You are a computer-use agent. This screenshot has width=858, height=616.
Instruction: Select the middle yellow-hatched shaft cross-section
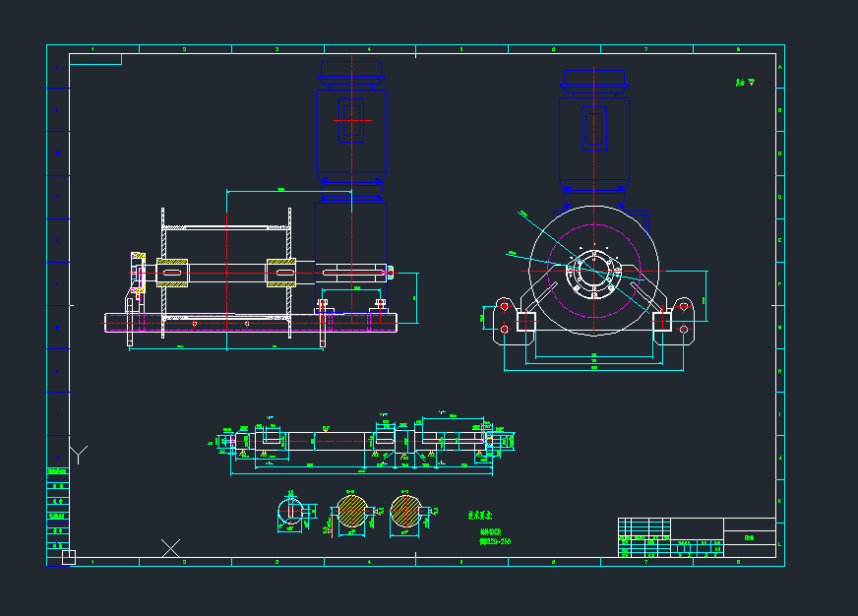(x=350, y=511)
